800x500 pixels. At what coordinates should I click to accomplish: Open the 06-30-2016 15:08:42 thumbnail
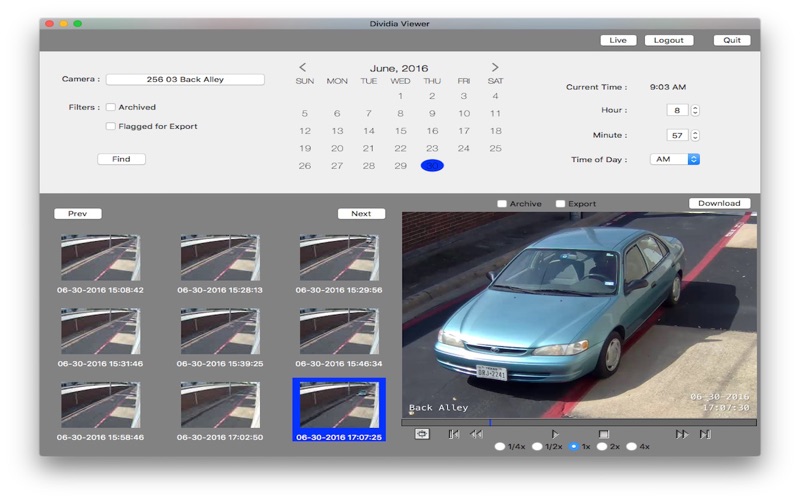coord(100,259)
